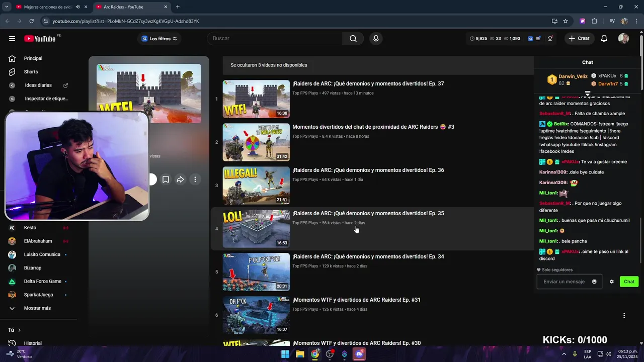Click the purple extension icon in Chrome toolbar

(583, 21)
